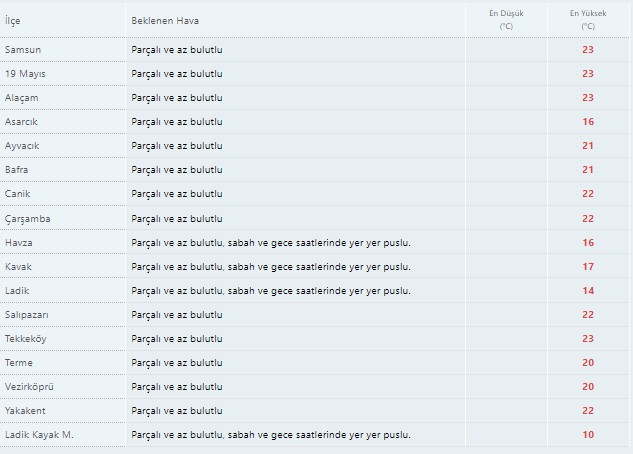Click Tekkeköy's high temperature value 23

tap(588, 339)
